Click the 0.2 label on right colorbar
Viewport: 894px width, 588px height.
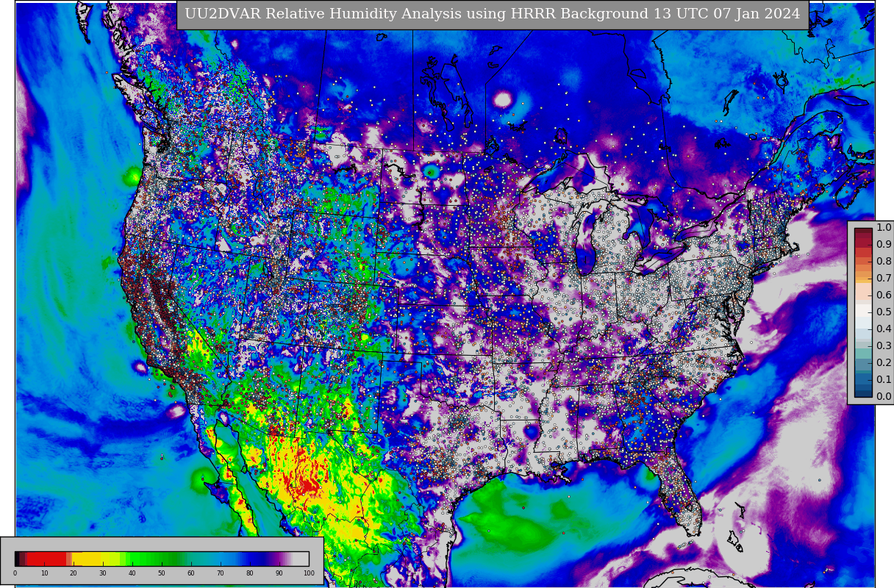(884, 363)
